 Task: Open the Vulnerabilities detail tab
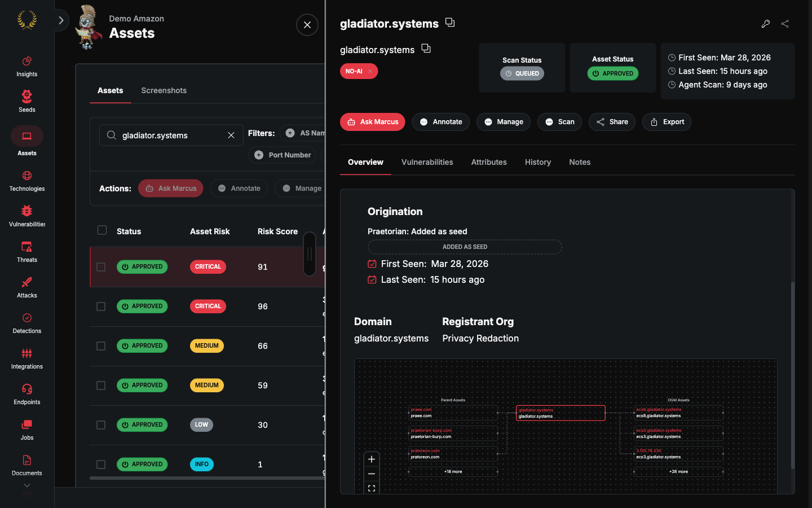point(427,163)
